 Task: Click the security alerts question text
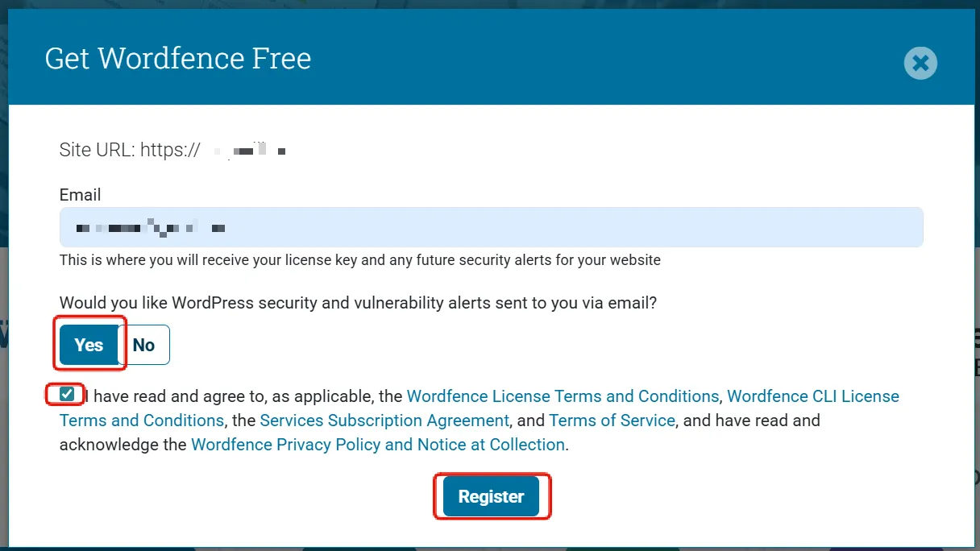tap(358, 303)
